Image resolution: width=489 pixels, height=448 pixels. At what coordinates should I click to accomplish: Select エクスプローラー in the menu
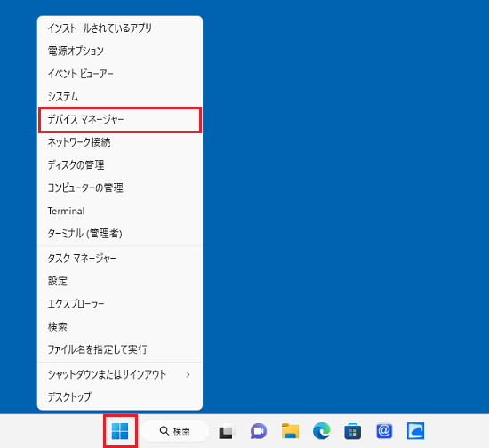point(120,304)
